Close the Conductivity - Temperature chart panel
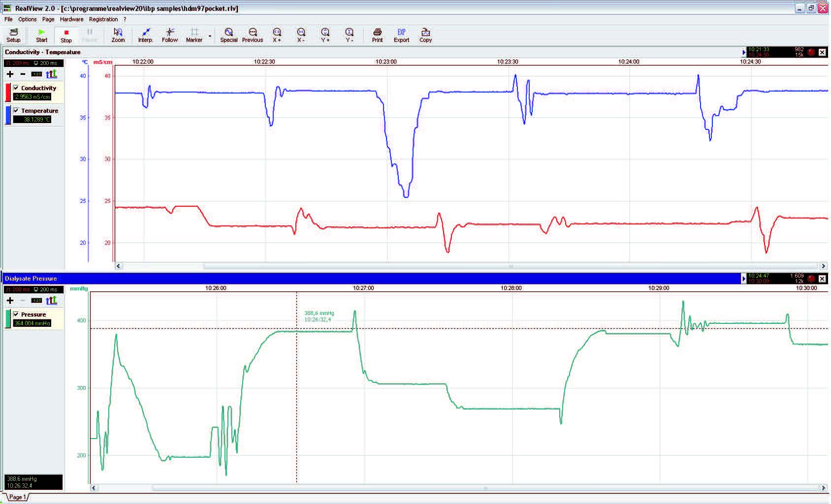 (822, 52)
